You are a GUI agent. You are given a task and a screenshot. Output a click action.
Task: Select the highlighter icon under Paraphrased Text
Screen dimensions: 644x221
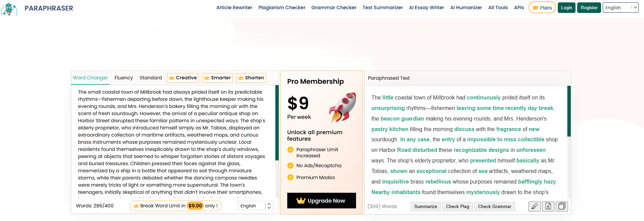[534, 206]
